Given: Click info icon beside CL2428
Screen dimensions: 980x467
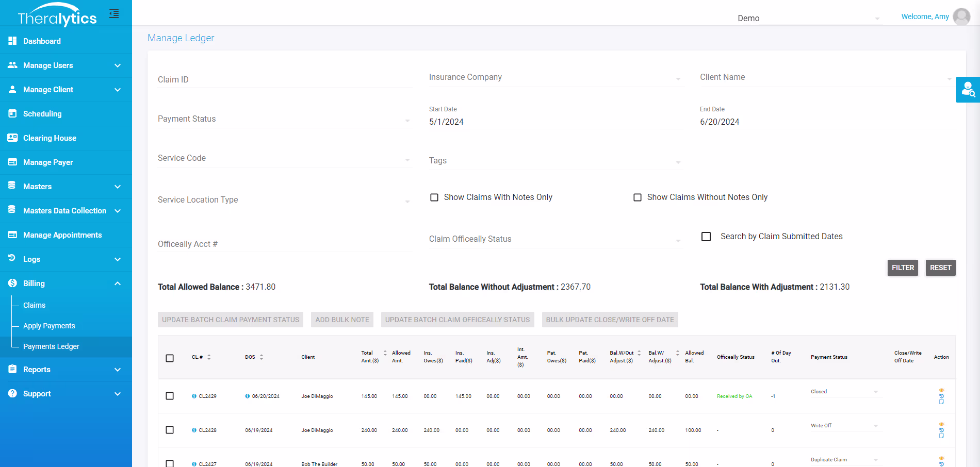Looking at the screenshot, I should tap(194, 430).
